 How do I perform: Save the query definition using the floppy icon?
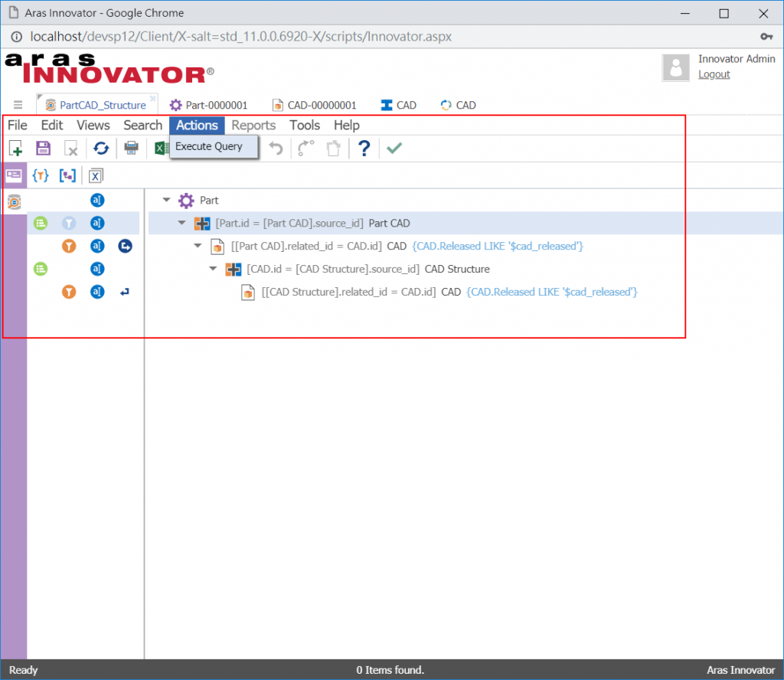[x=43, y=148]
